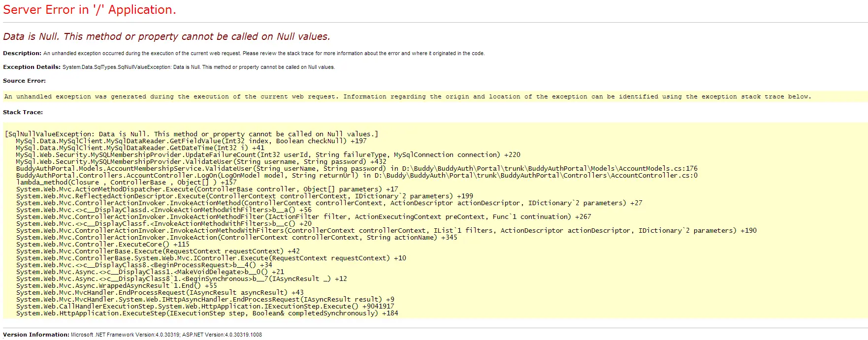Click the Controller.ExecuteCore() +115 line
Viewport: 868px width, 340px height.
pyautogui.click(x=102, y=244)
